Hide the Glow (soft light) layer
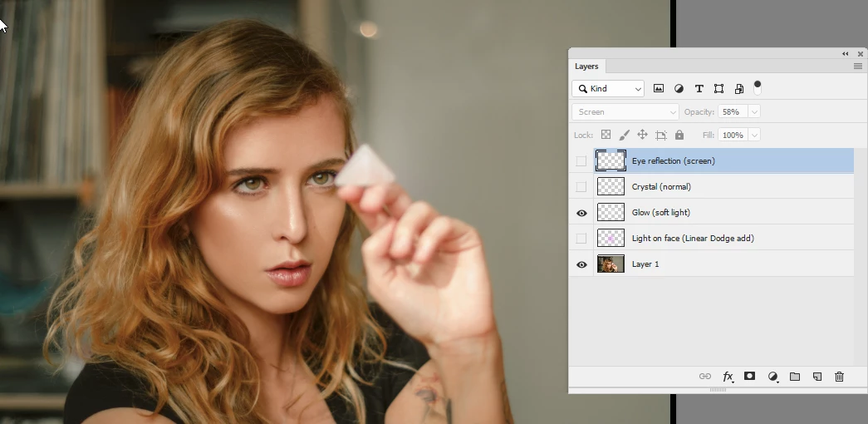 coord(581,213)
